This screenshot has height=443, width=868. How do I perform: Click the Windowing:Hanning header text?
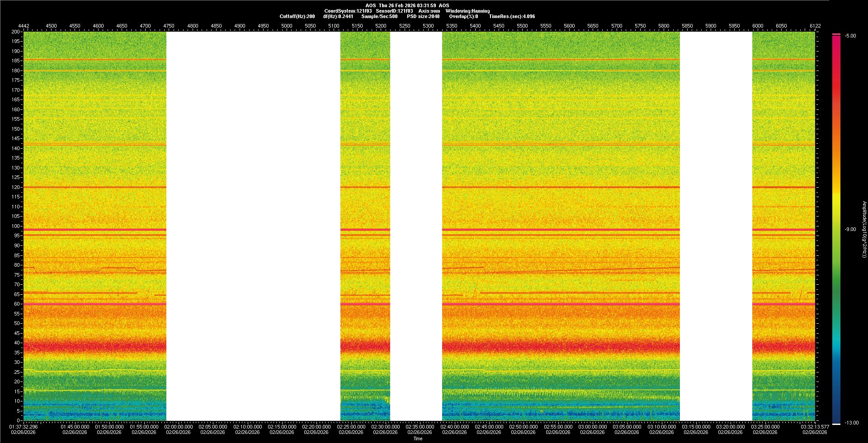[467, 11]
